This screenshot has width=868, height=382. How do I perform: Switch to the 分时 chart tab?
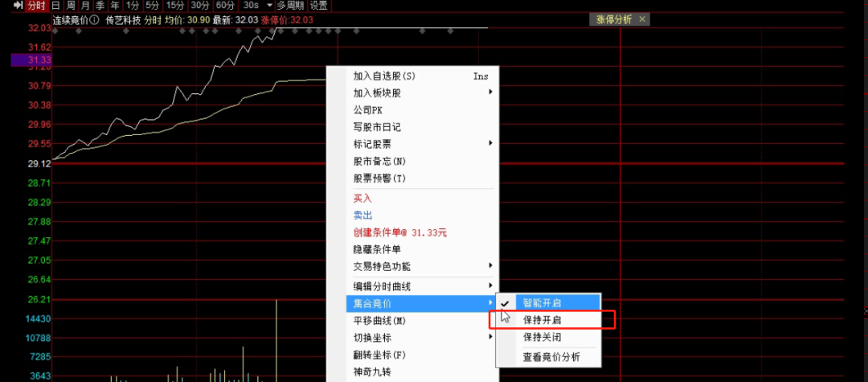(37, 6)
